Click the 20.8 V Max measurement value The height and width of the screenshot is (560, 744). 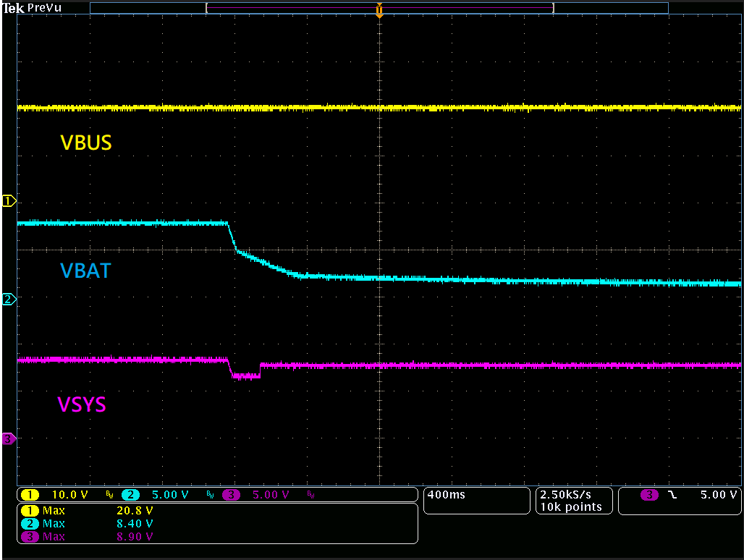point(135,511)
